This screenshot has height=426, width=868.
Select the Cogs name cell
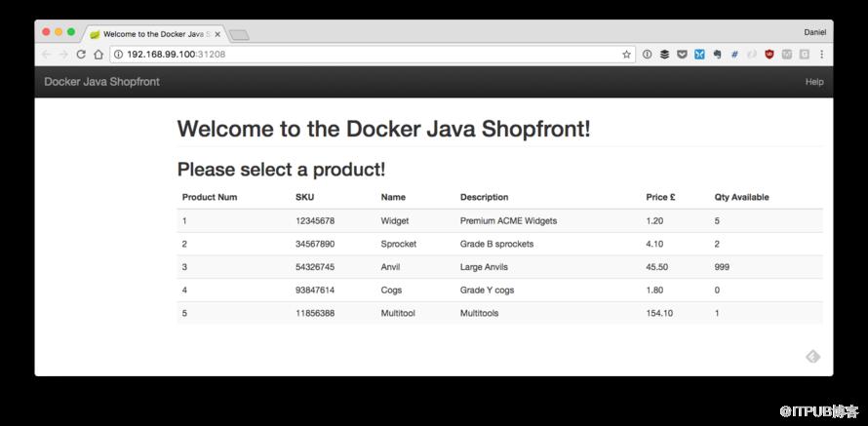coord(391,290)
